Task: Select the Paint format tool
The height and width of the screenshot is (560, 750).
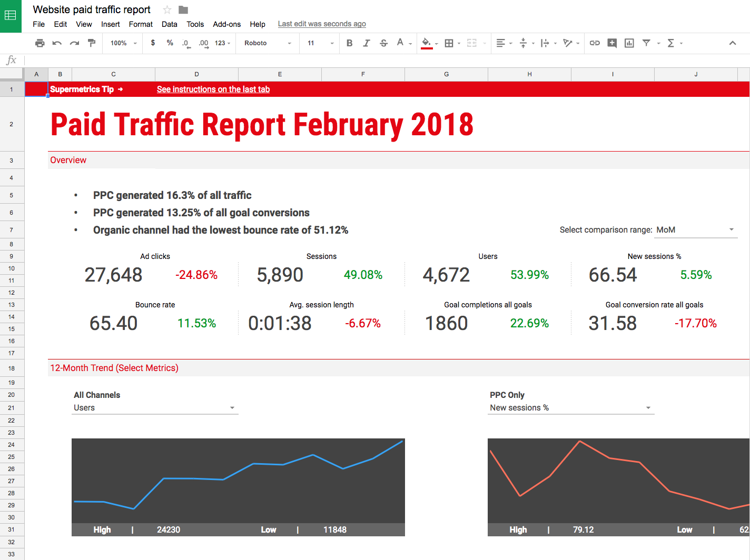Action: click(92, 43)
